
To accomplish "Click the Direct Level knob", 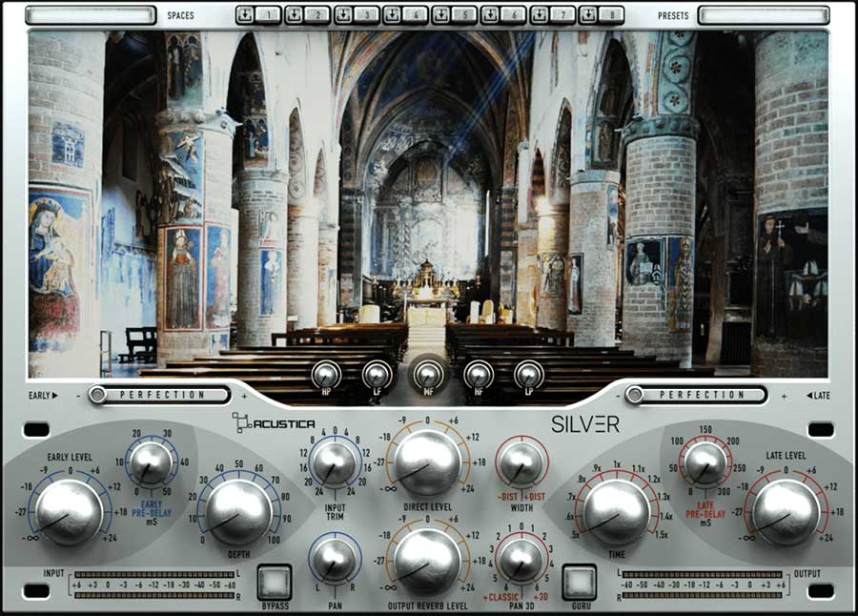I will click(x=427, y=463).
